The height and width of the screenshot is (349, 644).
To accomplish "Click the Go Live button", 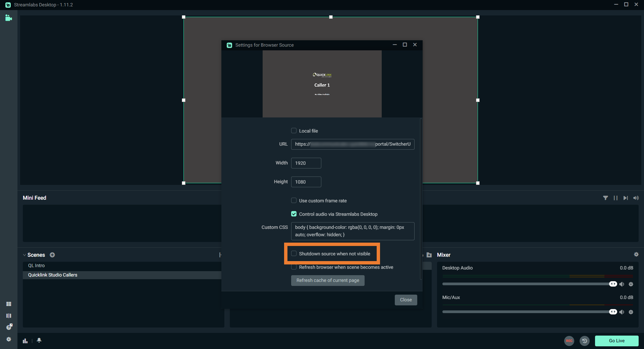I will 617,341.
